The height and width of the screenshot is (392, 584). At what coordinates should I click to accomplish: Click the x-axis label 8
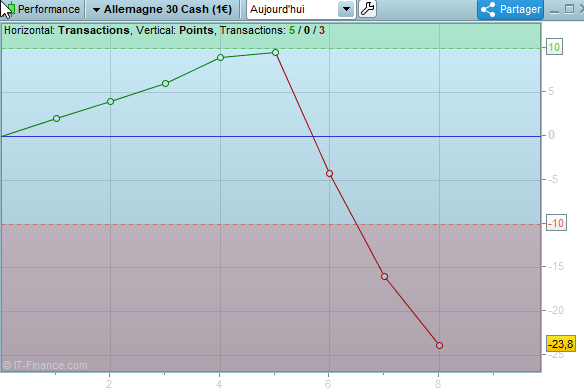pos(438,384)
